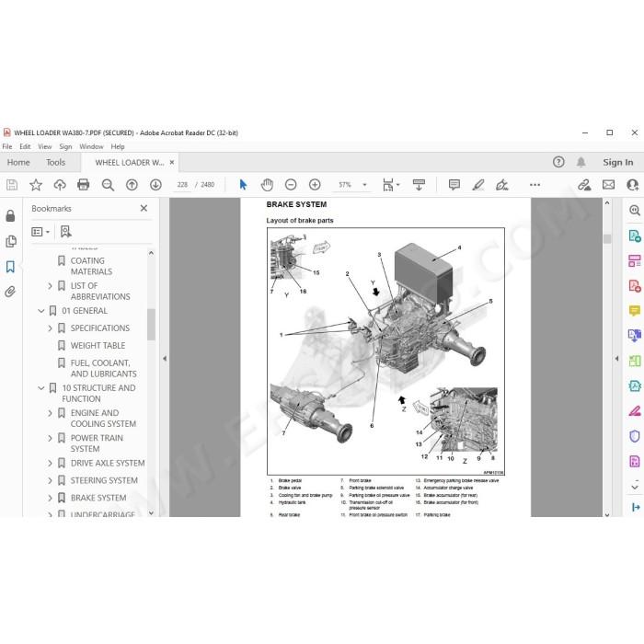
Task: Print the document using printer icon
Action: (84, 185)
